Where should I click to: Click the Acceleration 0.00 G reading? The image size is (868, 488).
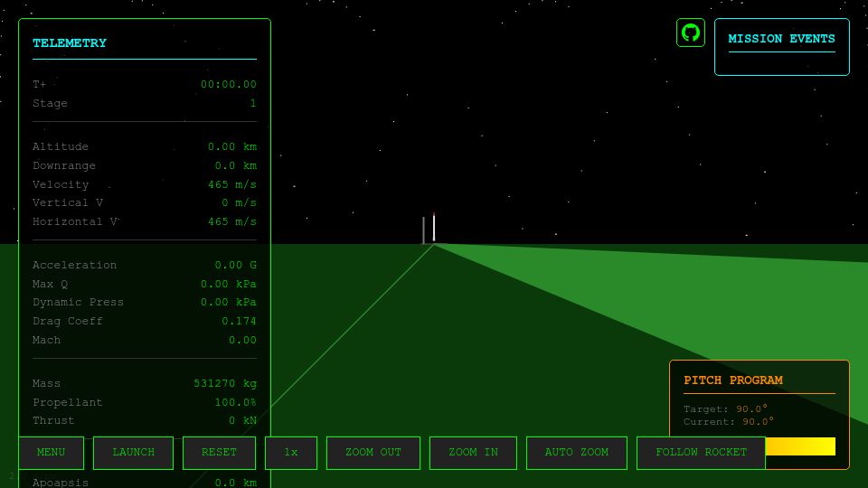[145, 265]
